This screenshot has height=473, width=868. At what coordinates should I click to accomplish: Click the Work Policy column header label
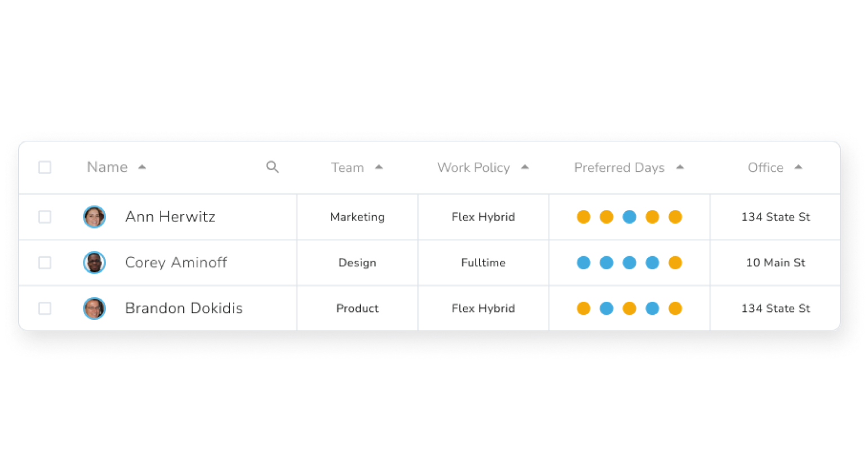[473, 168]
